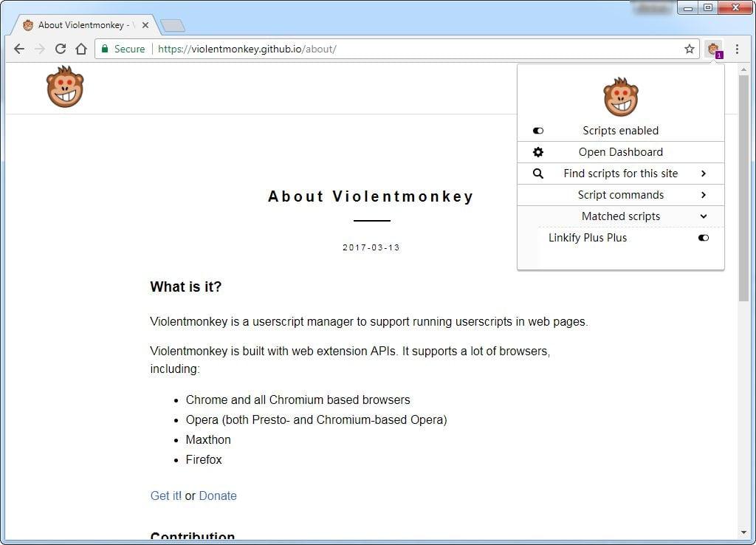756x545 pixels.
Task: Disable the Linkify Plus Plus script toggle
Action: tap(704, 238)
